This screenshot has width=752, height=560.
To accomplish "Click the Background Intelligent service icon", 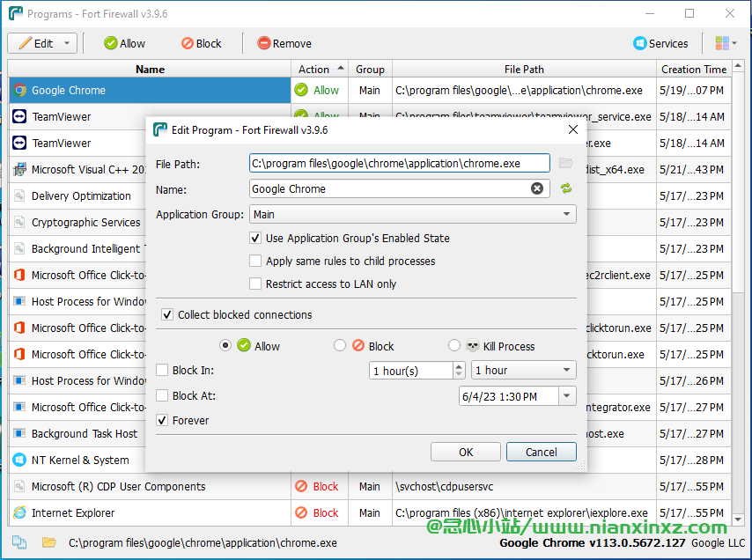I will click(19, 248).
